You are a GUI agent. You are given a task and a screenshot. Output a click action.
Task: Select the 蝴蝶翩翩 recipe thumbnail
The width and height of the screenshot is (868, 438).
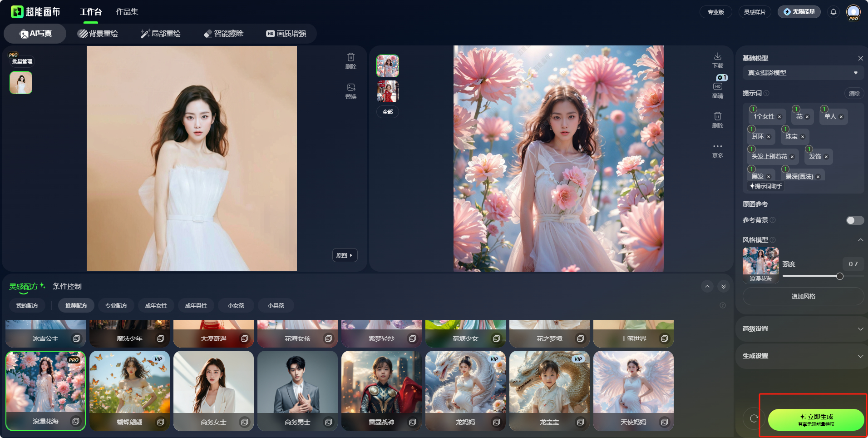(129, 391)
